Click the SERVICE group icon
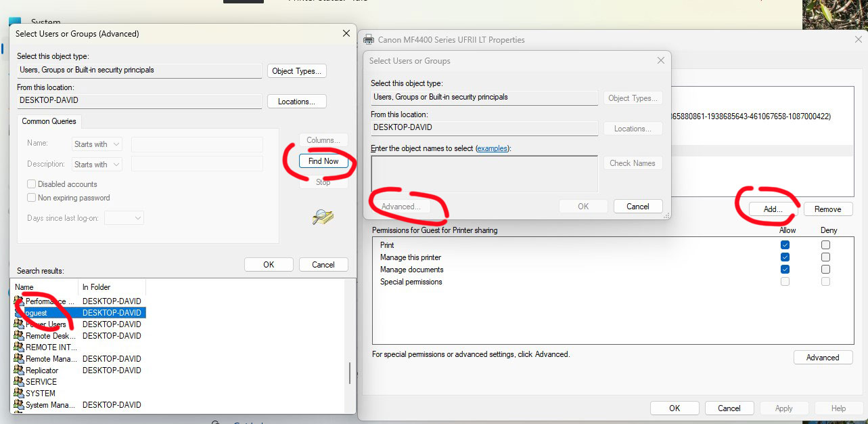This screenshot has width=868, height=424. pos(19,381)
